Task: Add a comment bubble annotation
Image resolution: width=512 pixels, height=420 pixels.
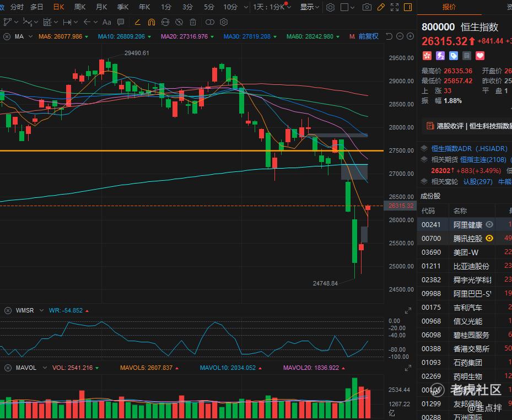Action: [x=121, y=22]
